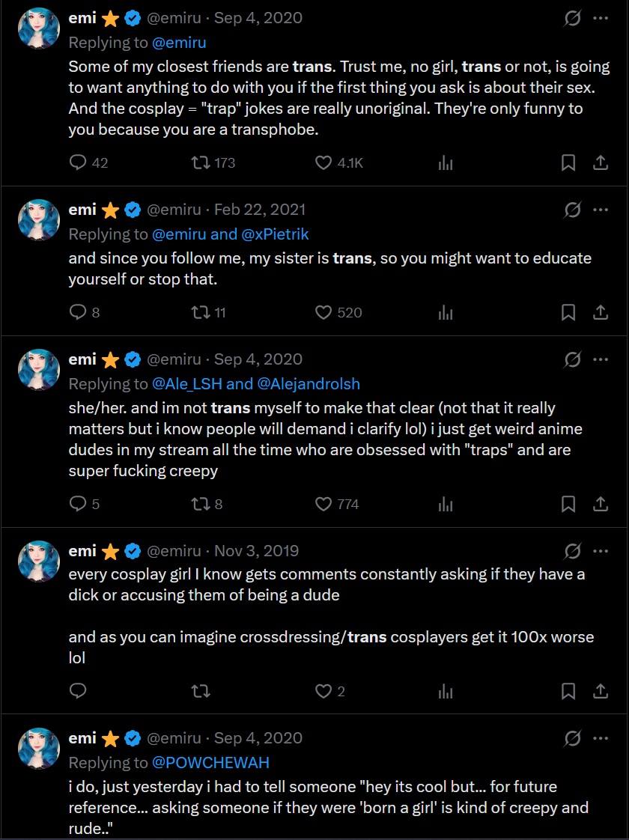View analytics for the tweet with 774 likes

(446, 504)
